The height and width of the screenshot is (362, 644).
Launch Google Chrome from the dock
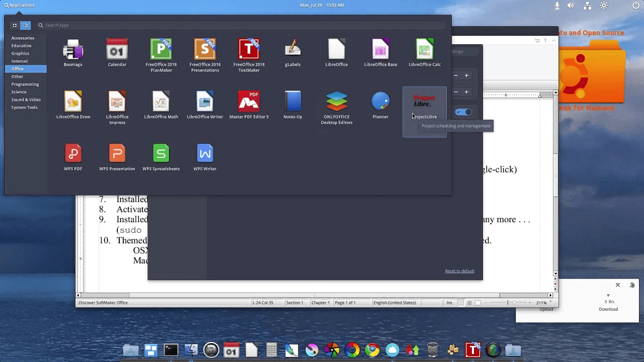click(372, 350)
